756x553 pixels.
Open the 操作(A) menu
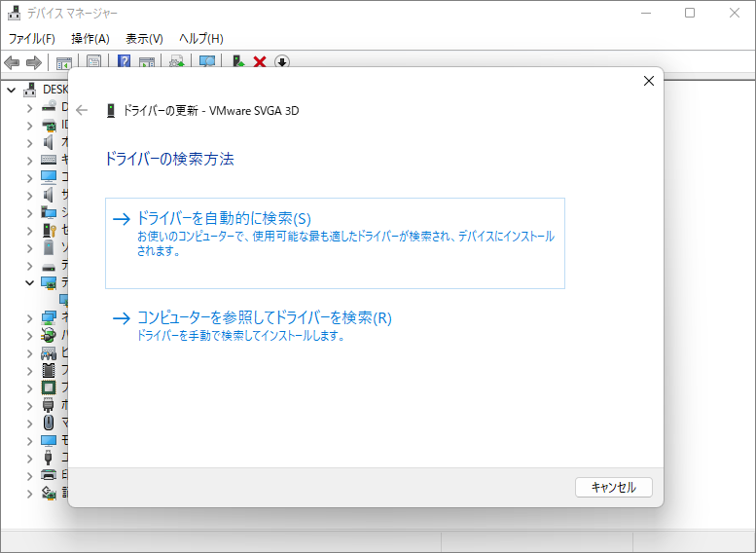click(x=90, y=39)
